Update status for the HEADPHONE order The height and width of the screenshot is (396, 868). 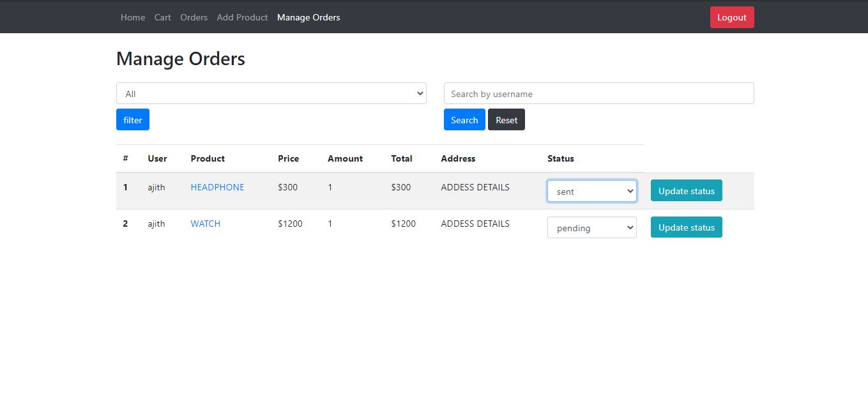pos(687,190)
